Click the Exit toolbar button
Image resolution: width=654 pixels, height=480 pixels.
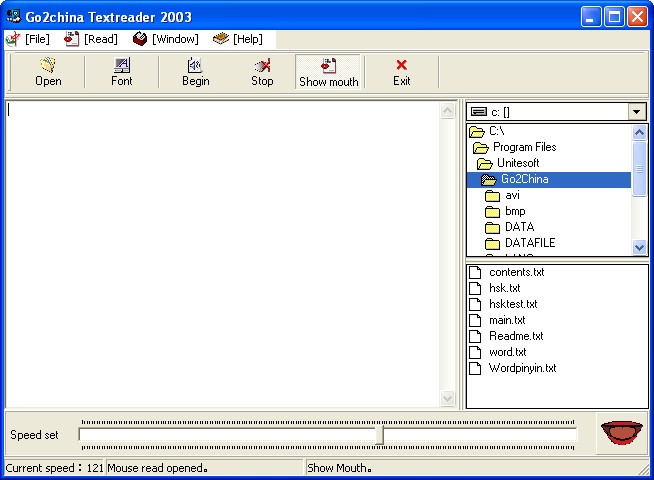click(x=401, y=72)
